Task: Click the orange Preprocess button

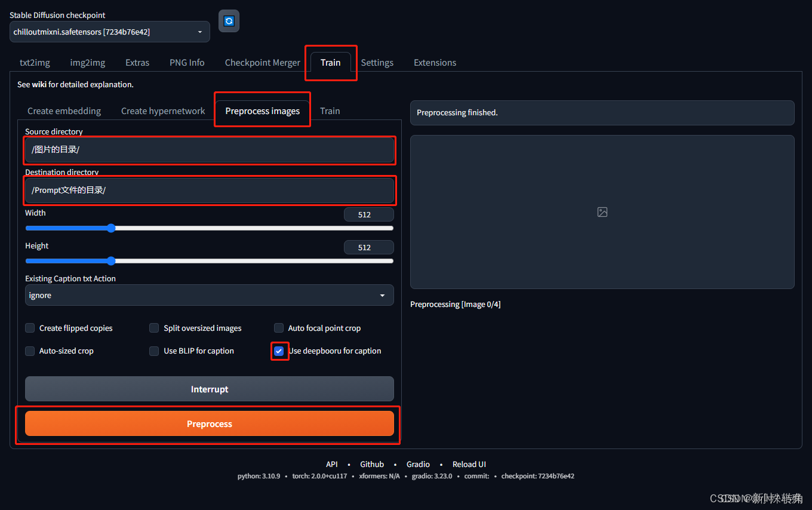Action: pyautogui.click(x=210, y=423)
